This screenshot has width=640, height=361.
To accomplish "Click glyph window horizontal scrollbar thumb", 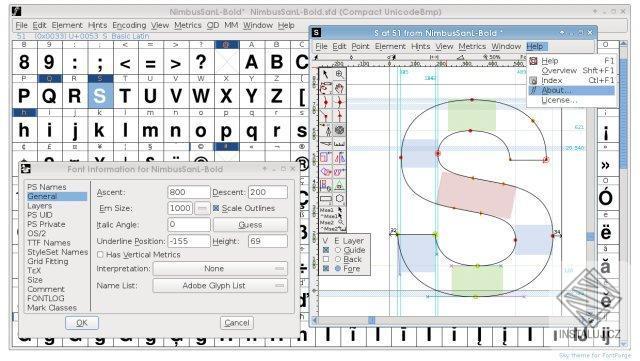I will [371, 320].
